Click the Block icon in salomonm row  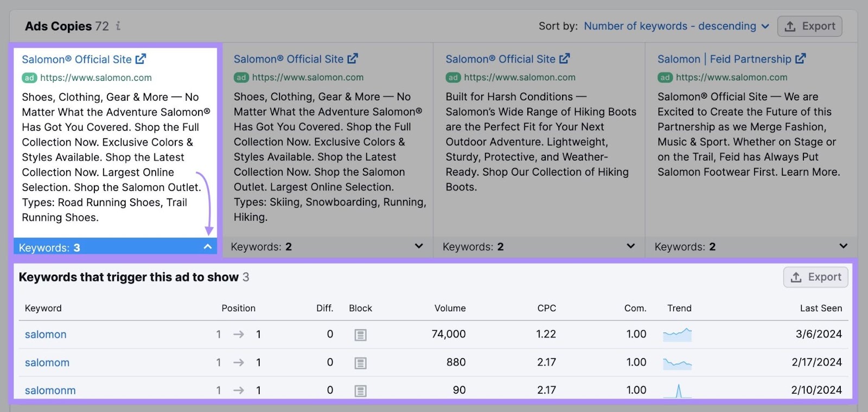pos(360,391)
